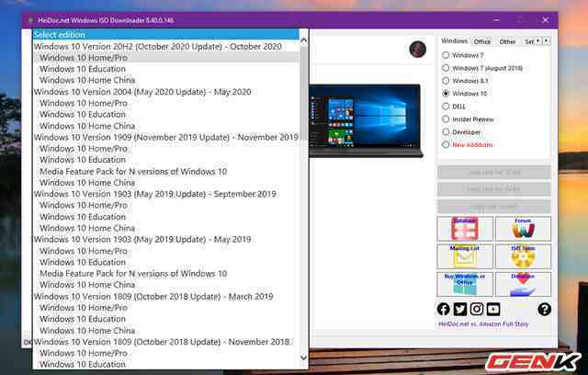Choose Home/Pro under Version 1809 March 2019
588x375 pixels.
[x=166, y=308]
